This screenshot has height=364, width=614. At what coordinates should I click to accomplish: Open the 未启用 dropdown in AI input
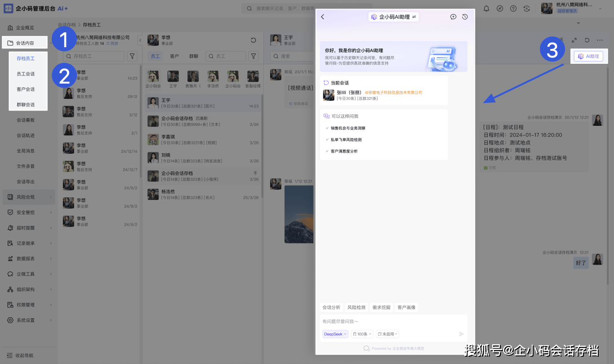[387, 334]
